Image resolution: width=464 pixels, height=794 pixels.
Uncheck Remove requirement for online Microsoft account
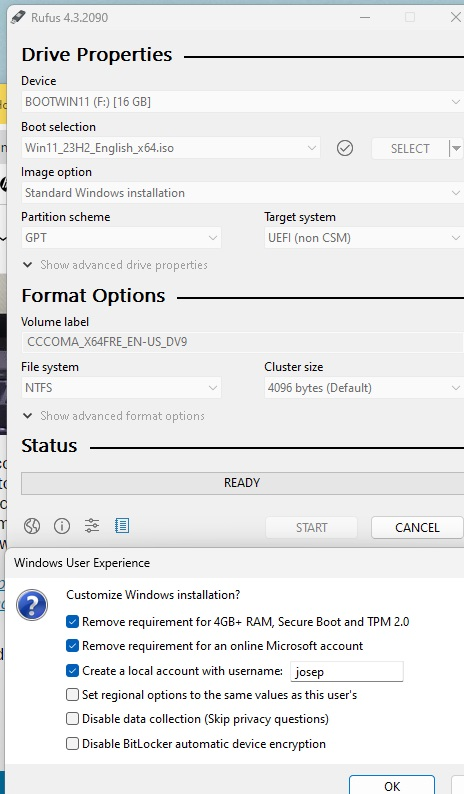[72, 646]
